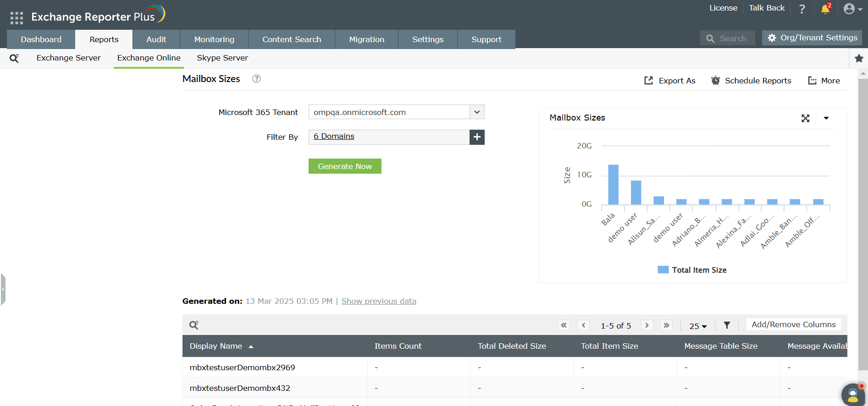Open the table filter funnel icon
Screen dimensions: 868x406
click(727, 325)
